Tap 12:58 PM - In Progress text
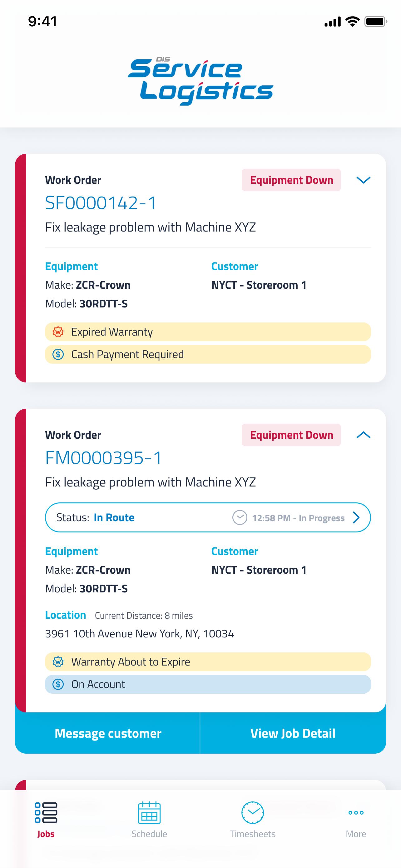 (298, 518)
